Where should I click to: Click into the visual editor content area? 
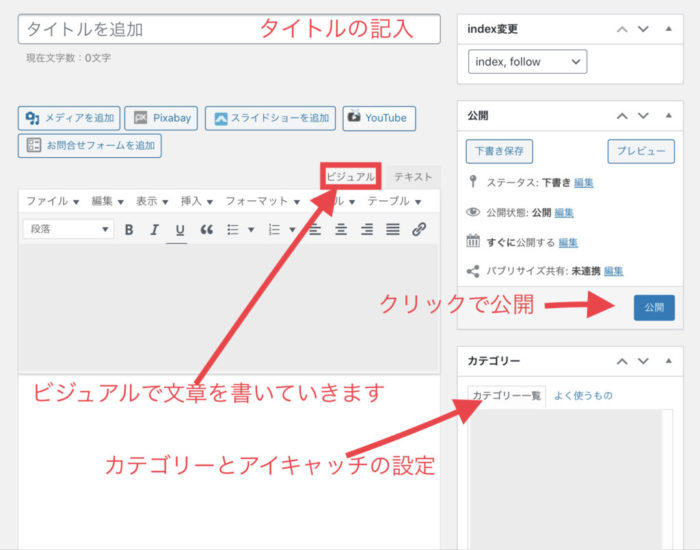229,308
